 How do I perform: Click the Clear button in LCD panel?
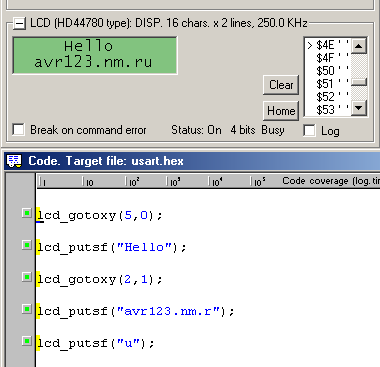pyautogui.click(x=281, y=85)
